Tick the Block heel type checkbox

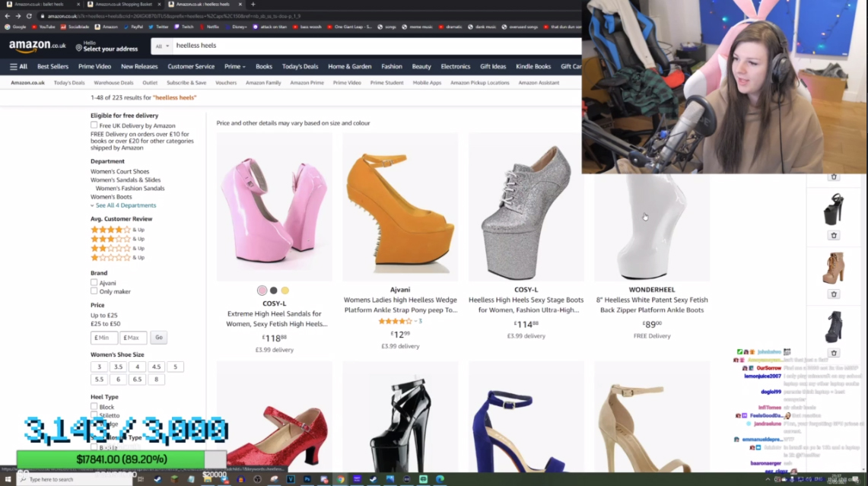(x=94, y=407)
